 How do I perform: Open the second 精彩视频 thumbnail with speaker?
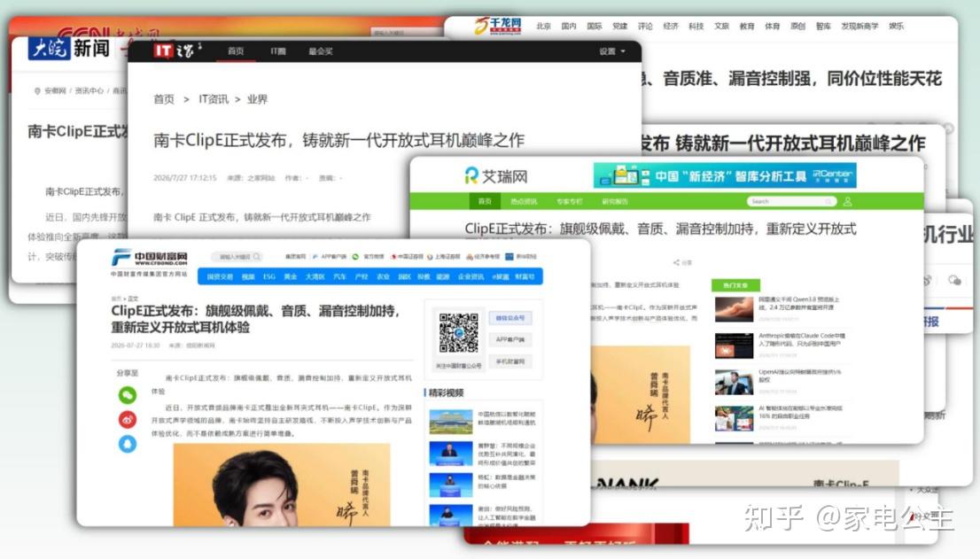tap(451, 454)
